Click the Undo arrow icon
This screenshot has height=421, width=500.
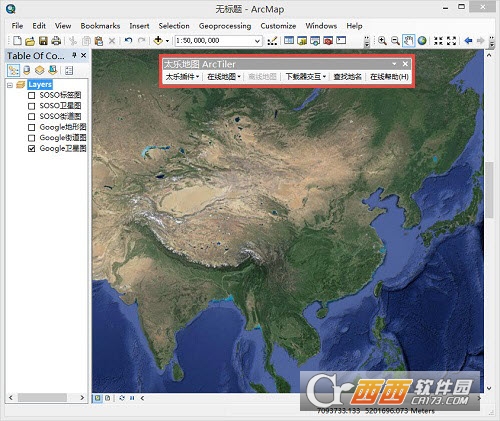128,41
